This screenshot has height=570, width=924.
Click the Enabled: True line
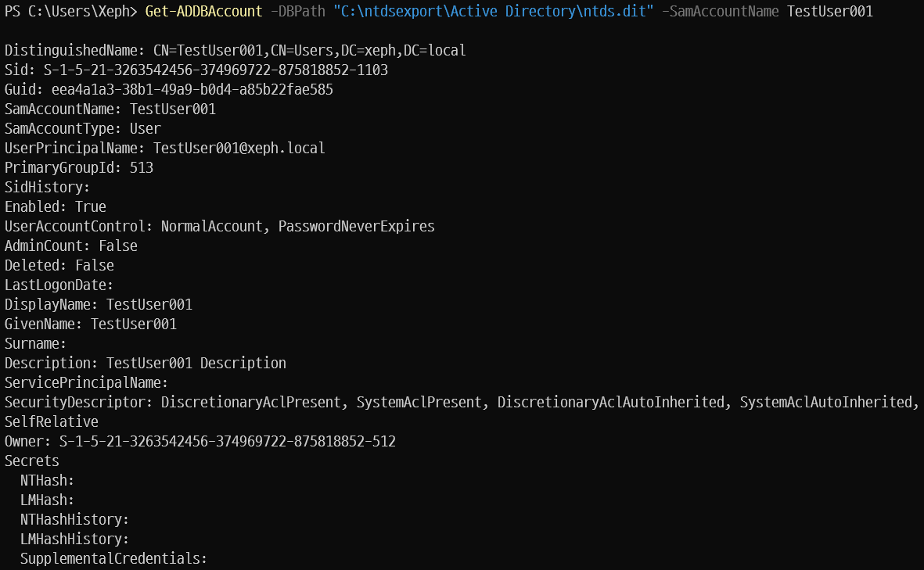(56, 206)
